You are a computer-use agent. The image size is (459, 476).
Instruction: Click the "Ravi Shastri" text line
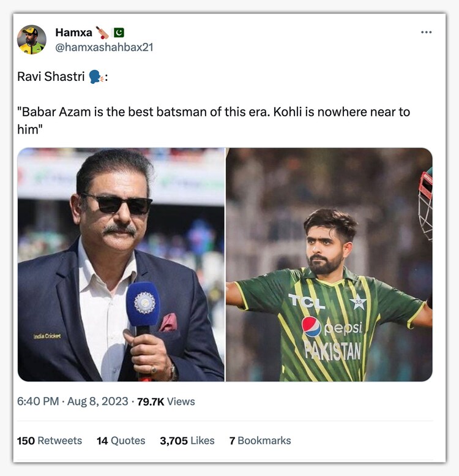[51, 77]
